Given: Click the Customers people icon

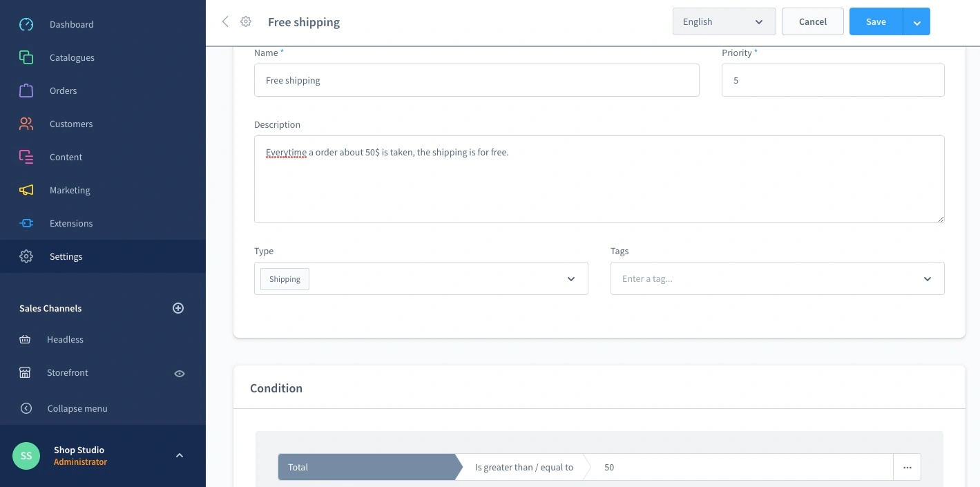Looking at the screenshot, I should 26,124.
